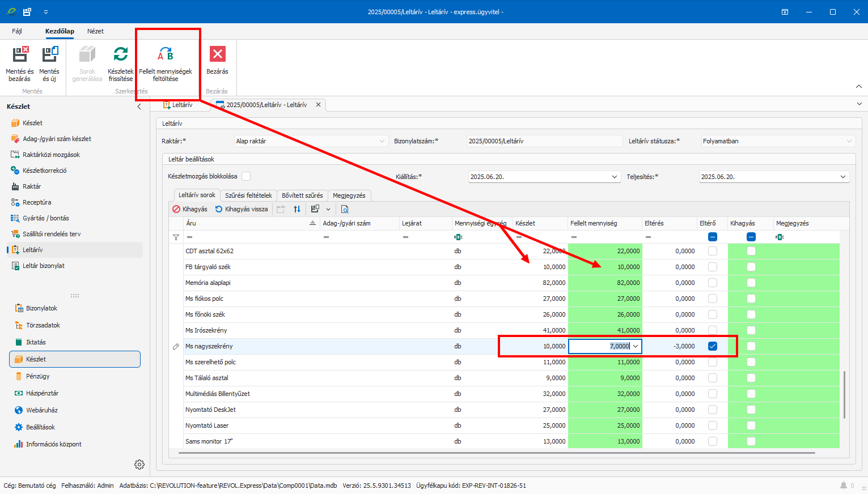The height and width of the screenshot is (494, 868).
Task: Click the red Bezárás ribbon icon
Action: (x=217, y=54)
